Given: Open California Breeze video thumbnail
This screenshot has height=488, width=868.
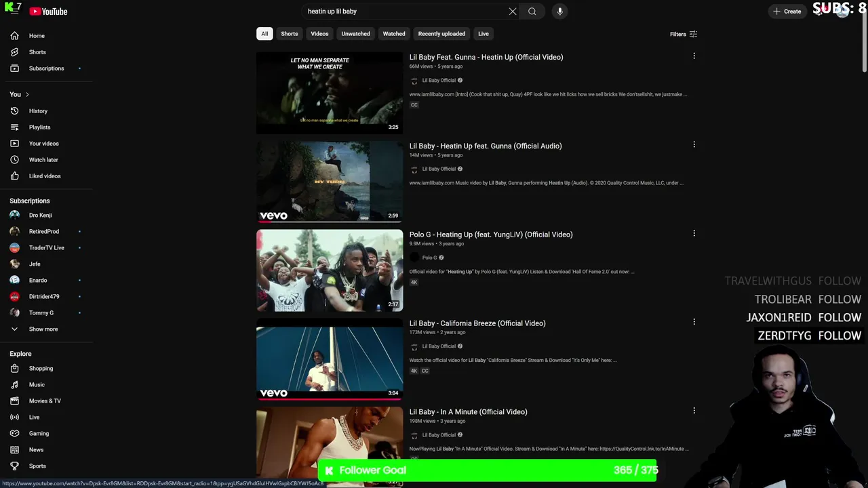Looking at the screenshot, I should [x=330, y=359].
